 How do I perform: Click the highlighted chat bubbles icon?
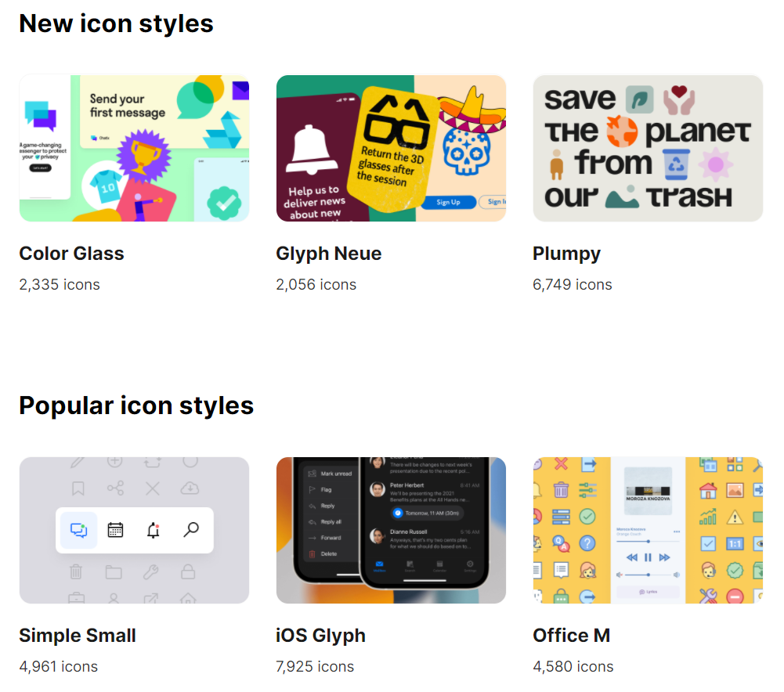78,530
